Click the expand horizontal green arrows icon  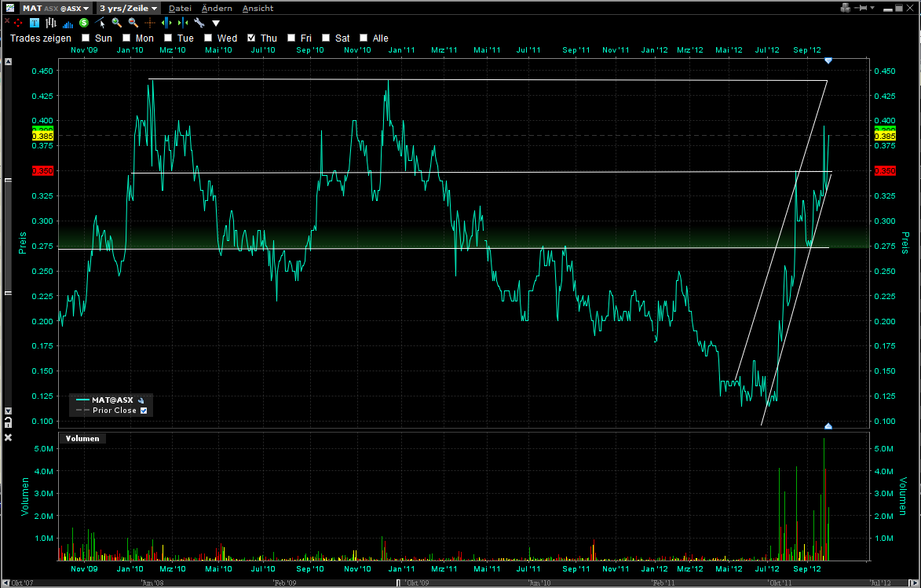click(166, 23)
